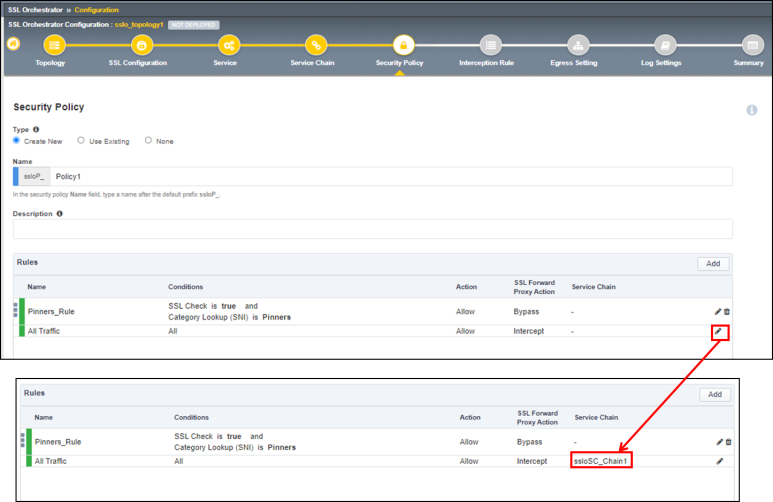Select the Service Chain step icon
The image size is (773, 502).
pyautogui.click(x=316, y=45)
